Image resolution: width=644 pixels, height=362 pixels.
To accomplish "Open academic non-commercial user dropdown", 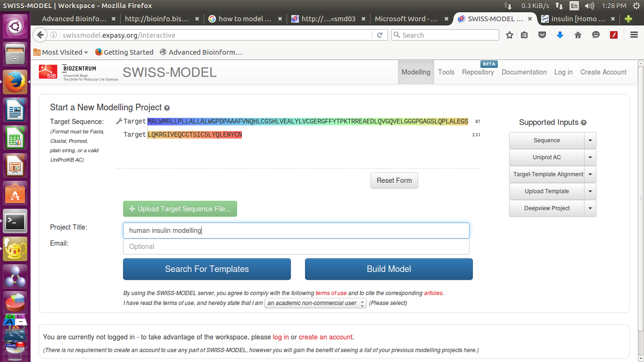I will pos(315,303).
